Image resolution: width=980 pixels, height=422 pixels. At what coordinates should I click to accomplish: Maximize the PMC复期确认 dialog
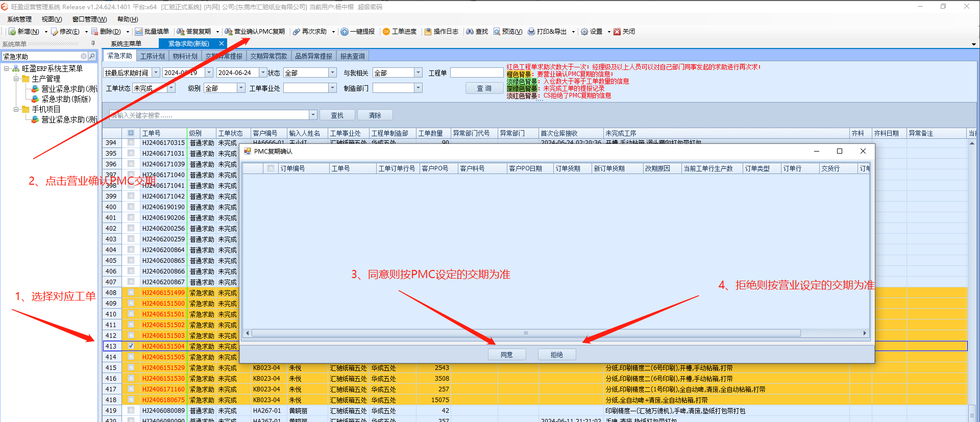point(840,151)
